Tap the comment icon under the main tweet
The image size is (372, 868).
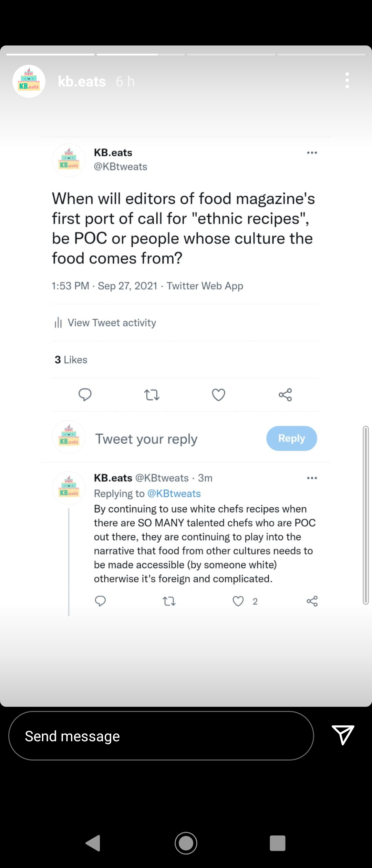(x=85, y=395)
